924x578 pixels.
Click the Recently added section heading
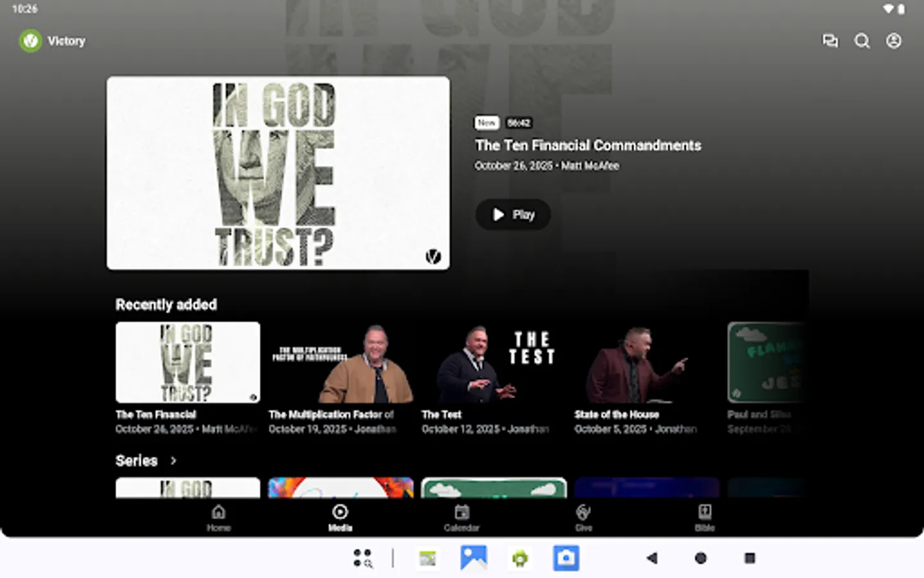point(166,304)
